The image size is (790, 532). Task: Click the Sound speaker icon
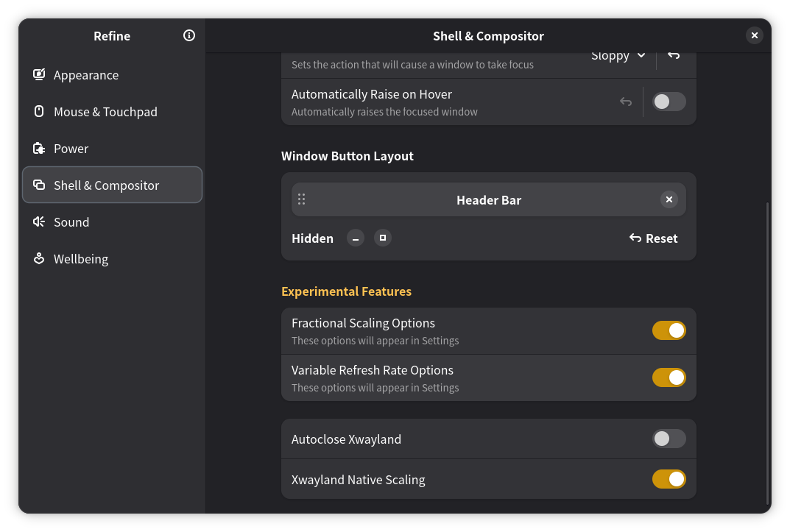pos(39,221)
